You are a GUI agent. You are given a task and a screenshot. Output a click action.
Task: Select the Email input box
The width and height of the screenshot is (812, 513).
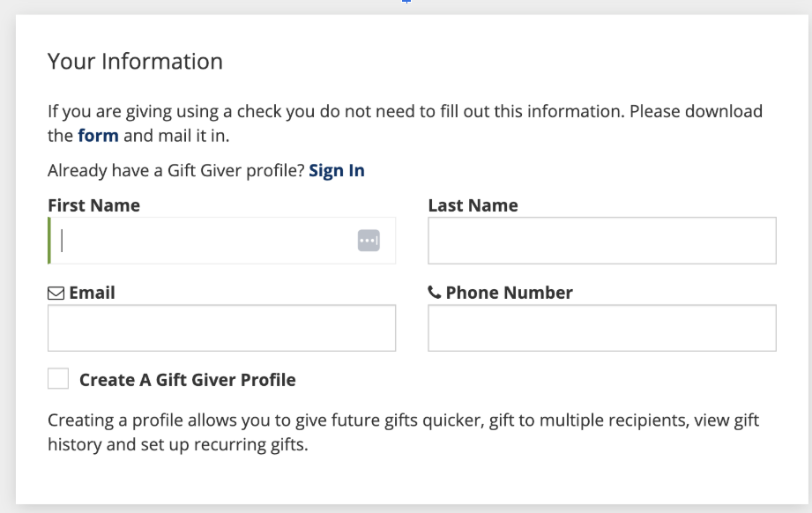[221, 329]
